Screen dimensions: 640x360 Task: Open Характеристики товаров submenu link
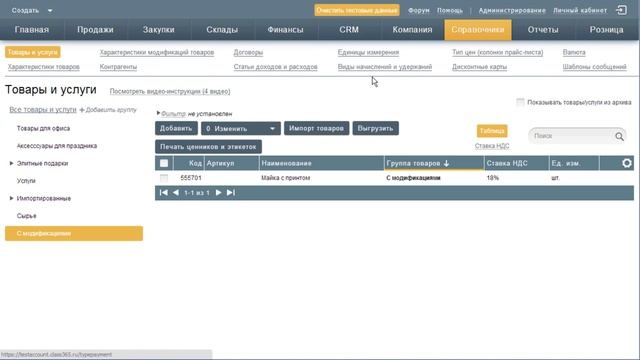[x=44, y=67]
